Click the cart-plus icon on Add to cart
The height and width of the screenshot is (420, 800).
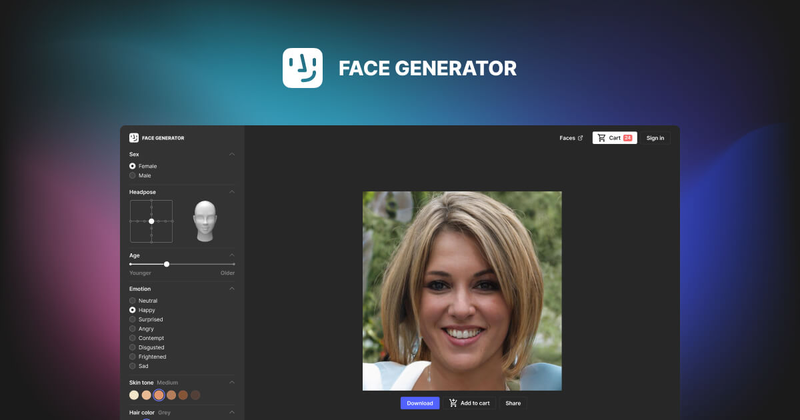pyautogui.click(x=453, y=403)
